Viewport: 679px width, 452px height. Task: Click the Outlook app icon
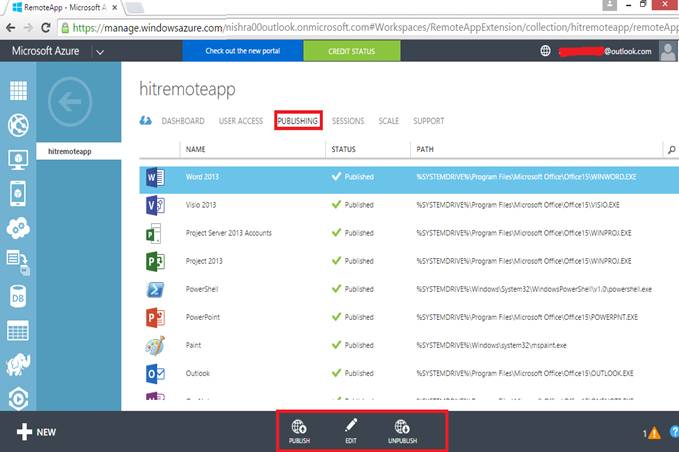coord(155,374)
